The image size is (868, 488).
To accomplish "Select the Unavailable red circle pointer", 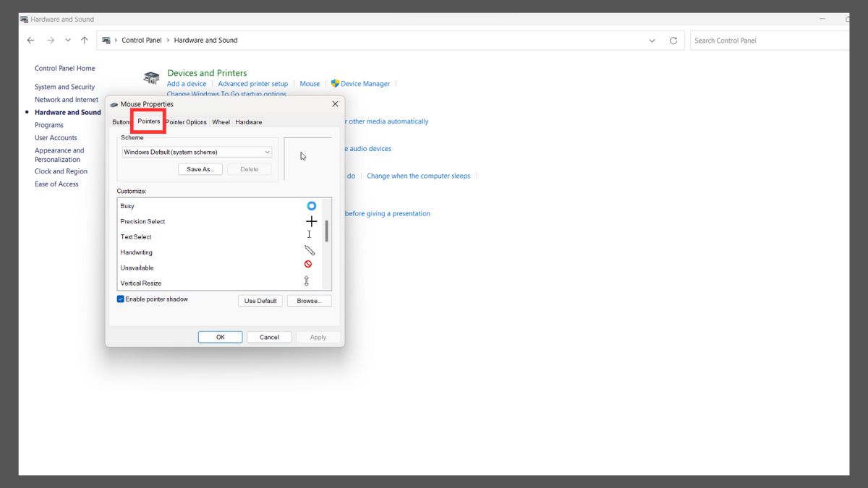I will coord(308,265).
